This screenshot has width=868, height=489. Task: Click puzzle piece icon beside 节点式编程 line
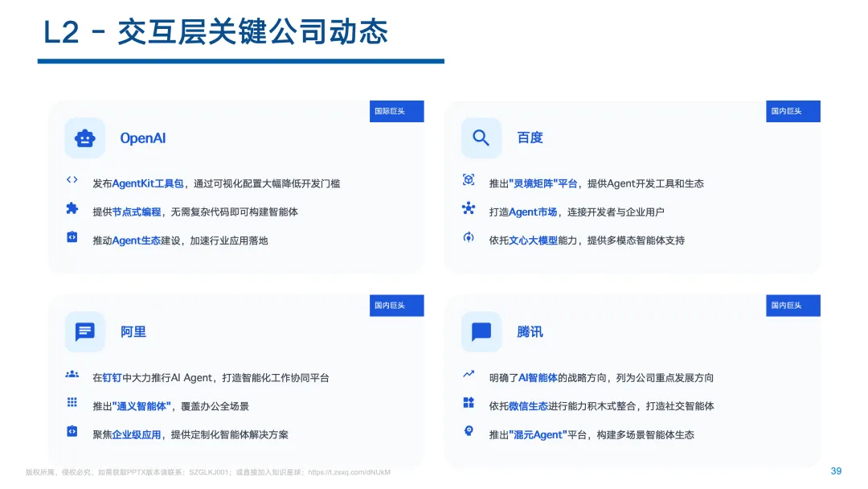click(x=72, y=208)
